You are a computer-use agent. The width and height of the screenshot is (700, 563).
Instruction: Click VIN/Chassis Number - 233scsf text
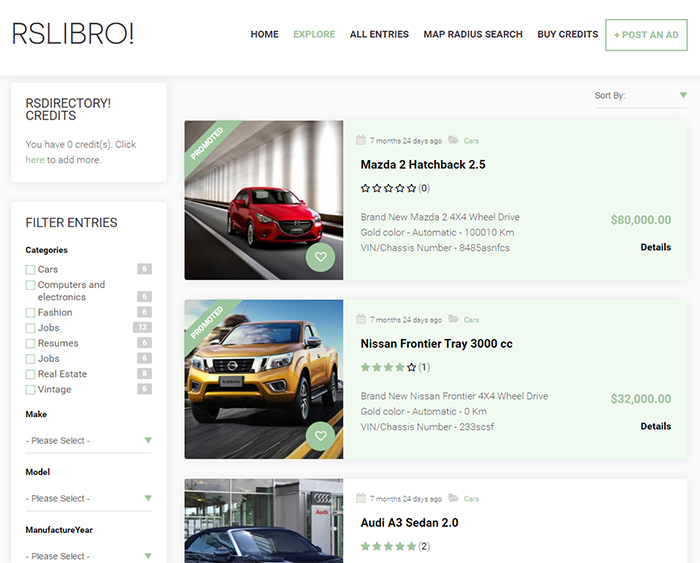[427, 427]
